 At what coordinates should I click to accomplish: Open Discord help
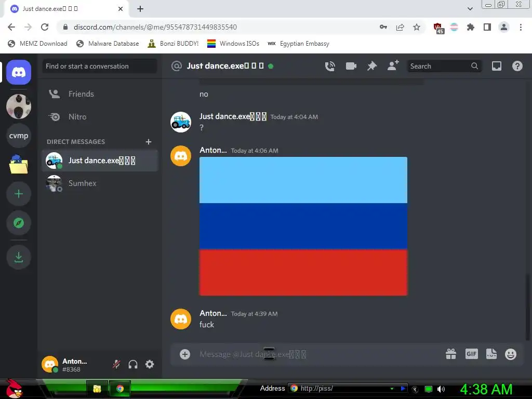(x=517, y=66)
